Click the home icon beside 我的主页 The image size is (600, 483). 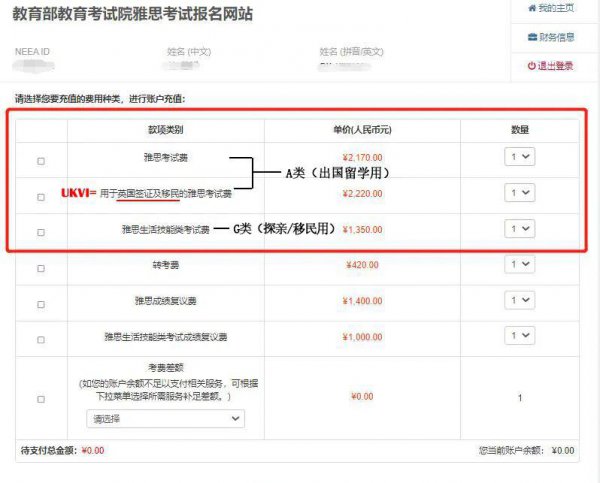[x=532, y=8]
